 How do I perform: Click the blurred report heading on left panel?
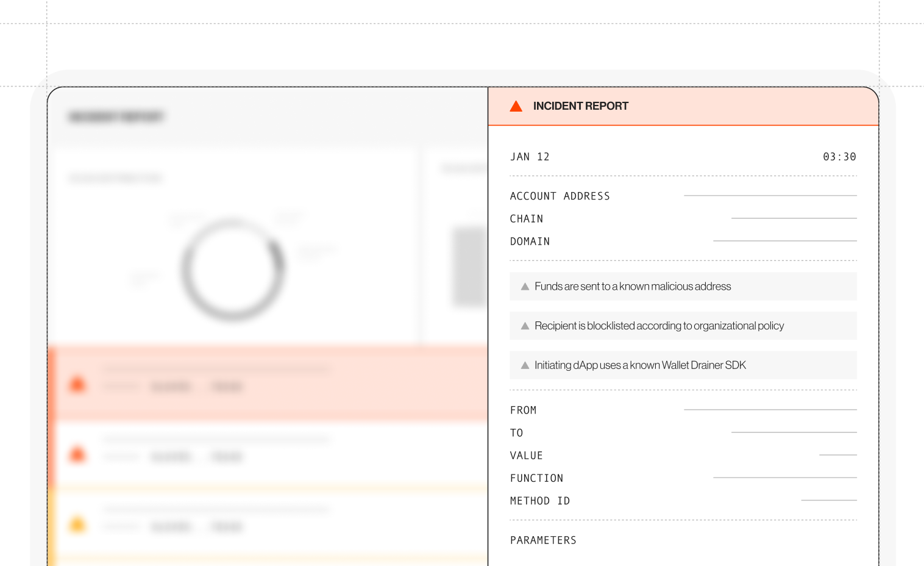point(116,116)
